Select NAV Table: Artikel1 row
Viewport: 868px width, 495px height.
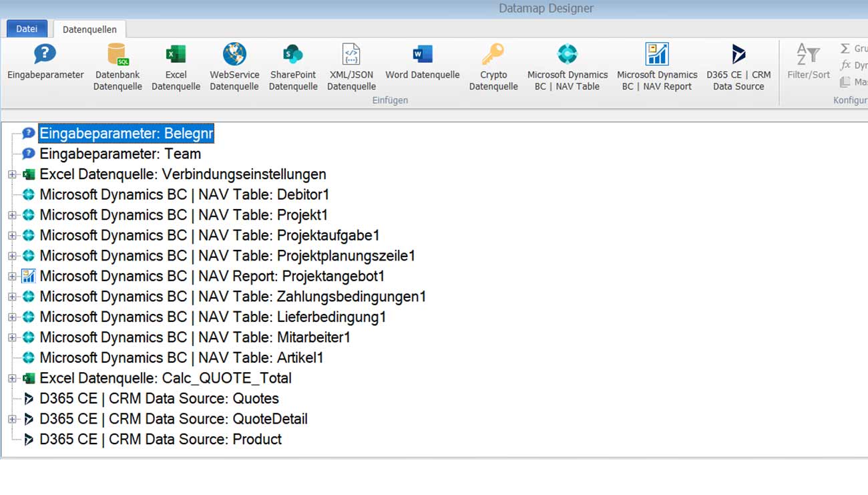tap(182, 357)
